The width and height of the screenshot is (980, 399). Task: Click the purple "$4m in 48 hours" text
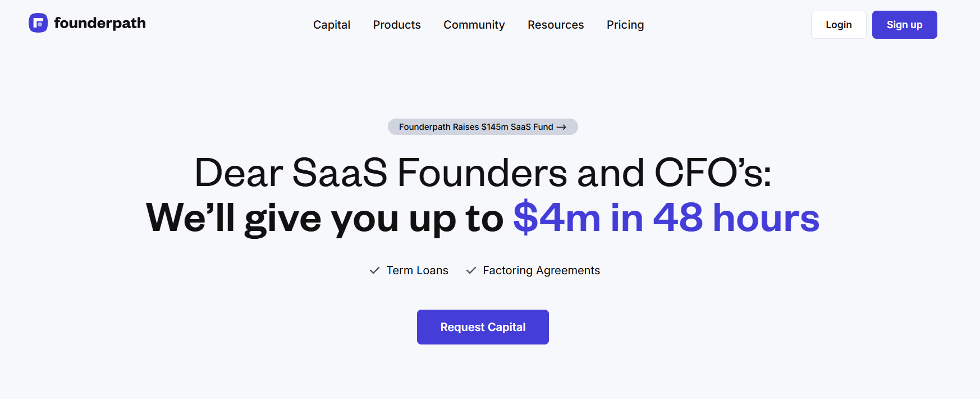pos(666,219)
